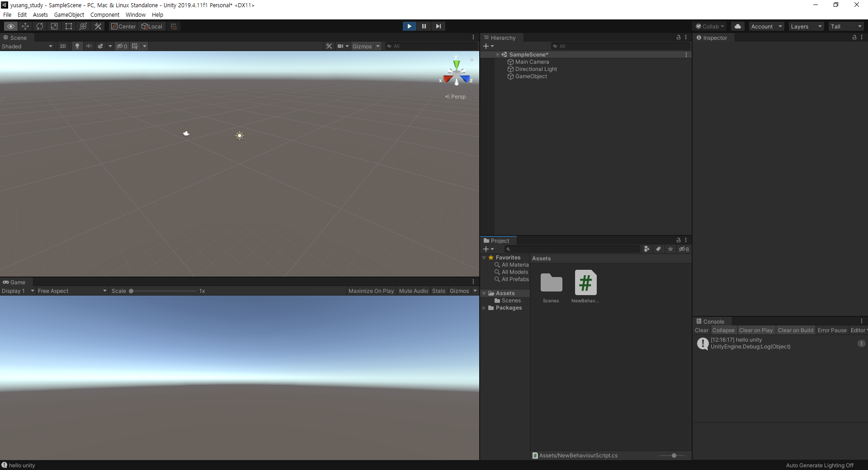
Task: Open the Tall layout dropdown
Action: point(846,26)
